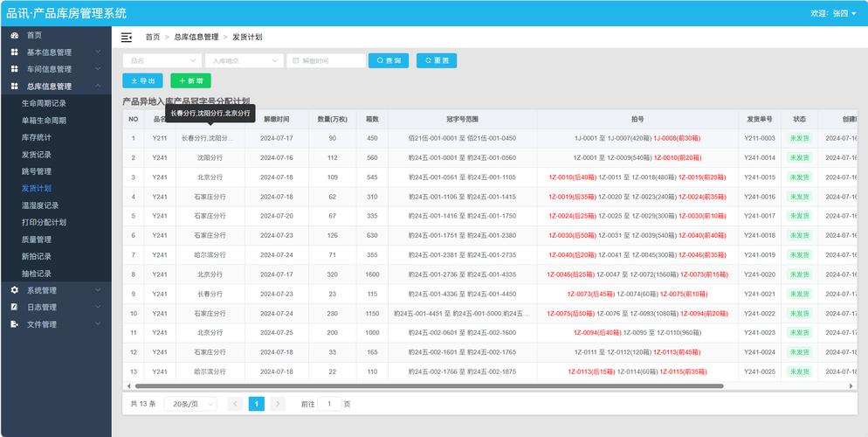Collapse sidebar using the menu fold icon
The image size is (868, 437).
tap(127, 37)
